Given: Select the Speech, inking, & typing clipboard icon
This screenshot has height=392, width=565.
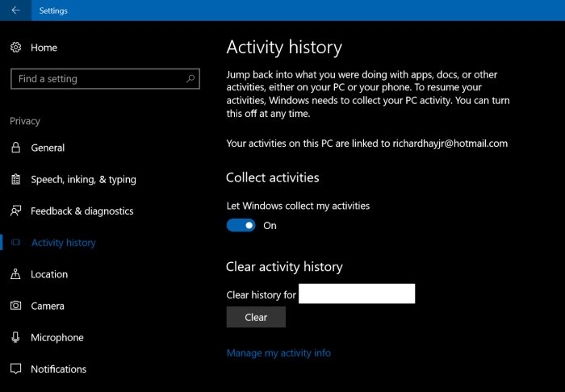Looking at the screenshot, I should pos(15,179).
